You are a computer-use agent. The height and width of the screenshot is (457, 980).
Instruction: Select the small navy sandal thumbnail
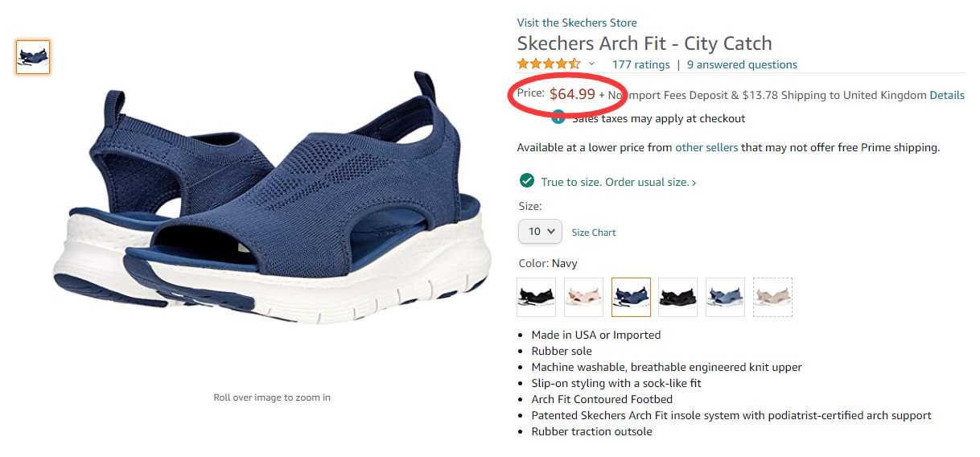33,57
